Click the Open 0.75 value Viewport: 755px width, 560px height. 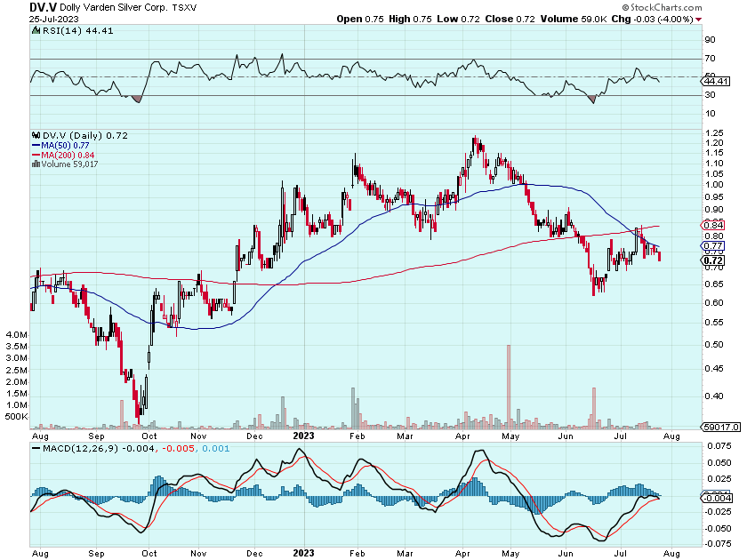[x=360, y=20]
